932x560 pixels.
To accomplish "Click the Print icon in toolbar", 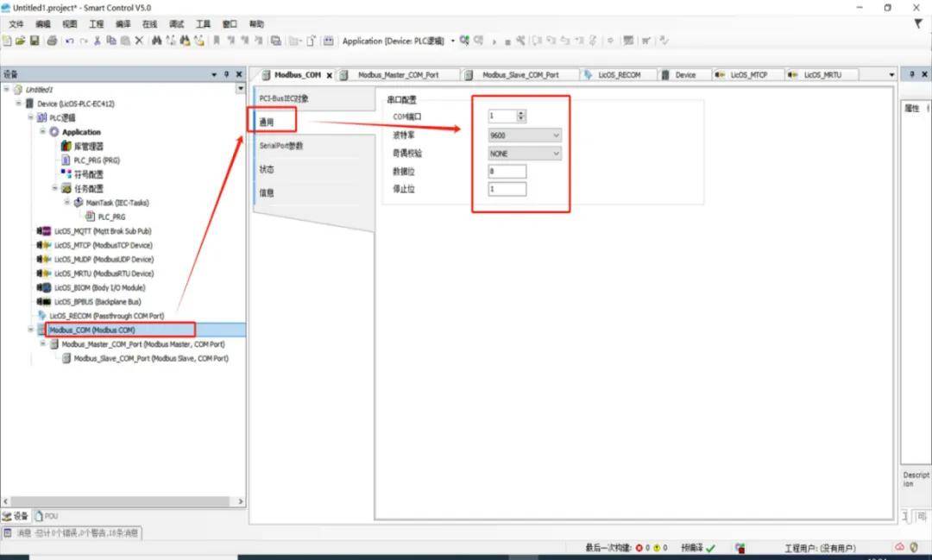I will pyautogui.click(x=52, y=41).
